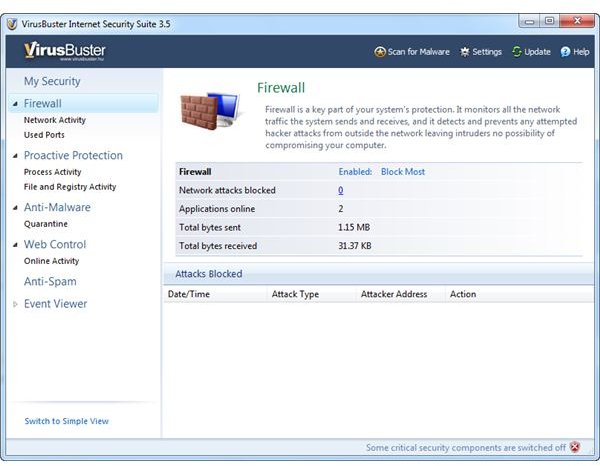Click the red warning icon in status bar
Screen dimensions: 600x466
(574, 447)
